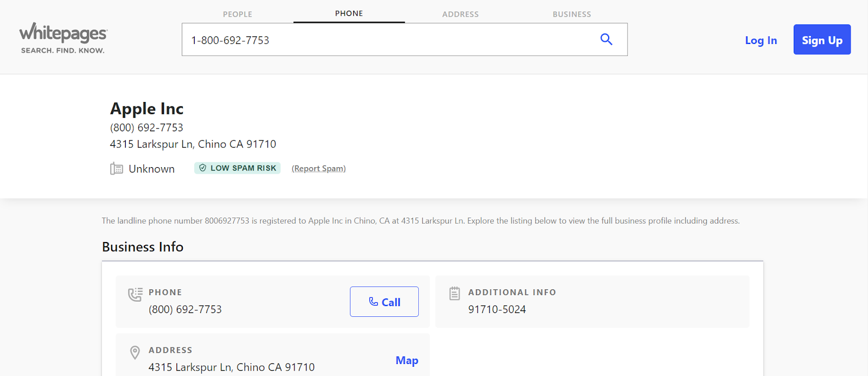
Task: Click the Low Spam Risk badge
Action: click(x=238, y=168)
